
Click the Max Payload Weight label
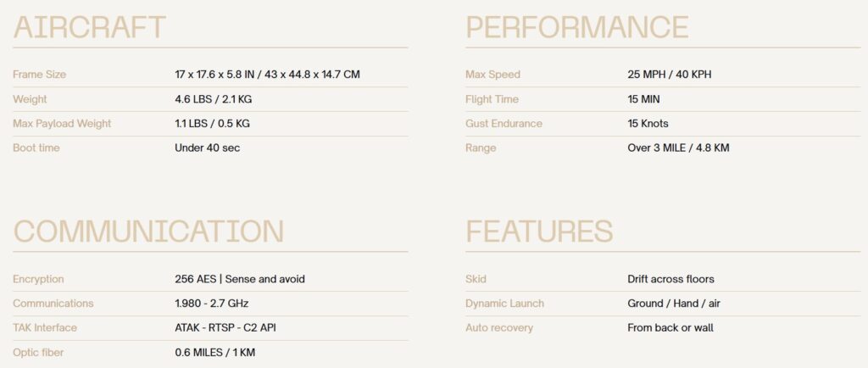(62, 124)
